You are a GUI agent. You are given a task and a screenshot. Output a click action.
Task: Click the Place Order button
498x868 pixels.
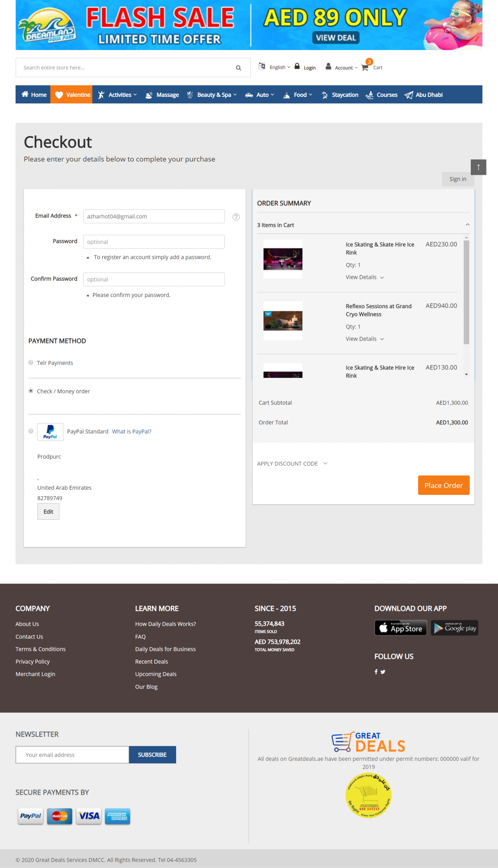(x=444, y=485)
